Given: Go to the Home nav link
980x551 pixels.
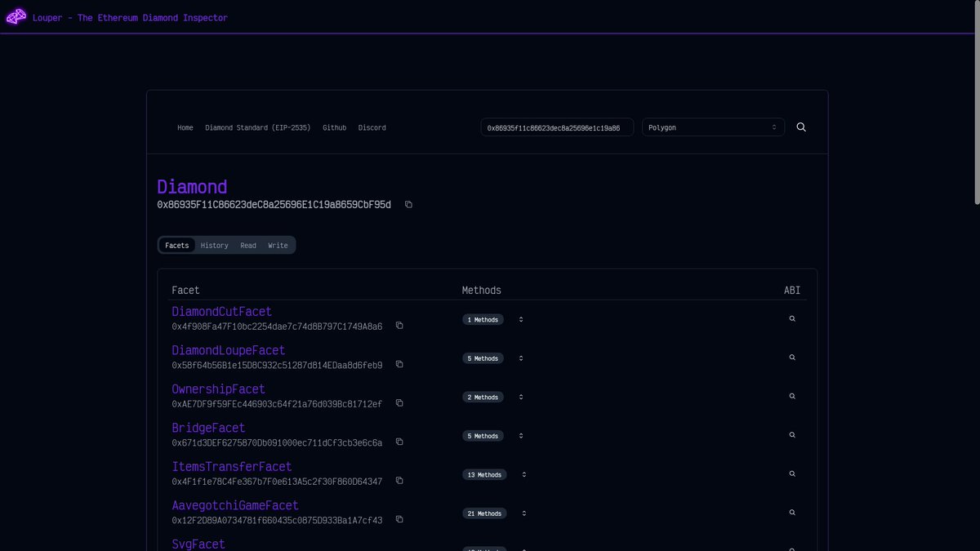Looking at the screenshot, I should 185,128.
